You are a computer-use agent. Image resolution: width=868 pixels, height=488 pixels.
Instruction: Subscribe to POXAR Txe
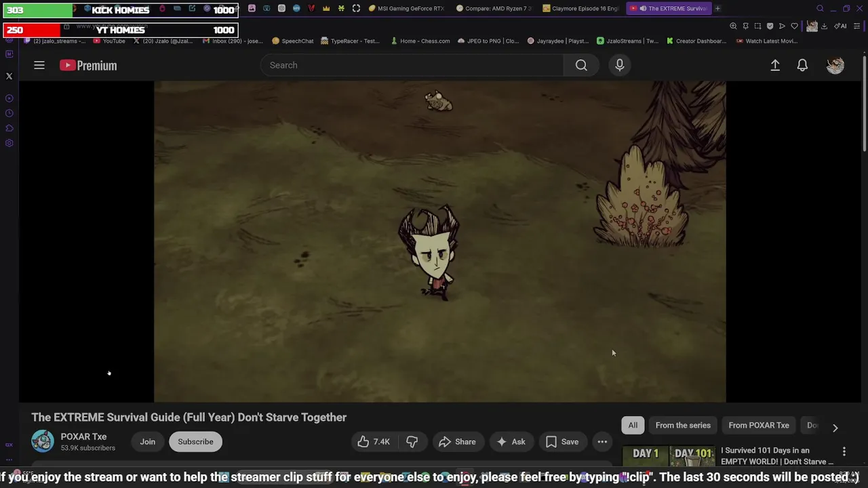(x=195, y=442)
